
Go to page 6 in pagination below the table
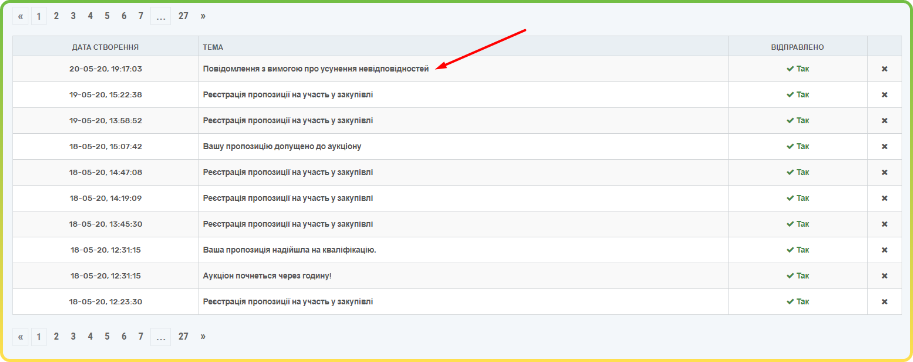(123, 337)
